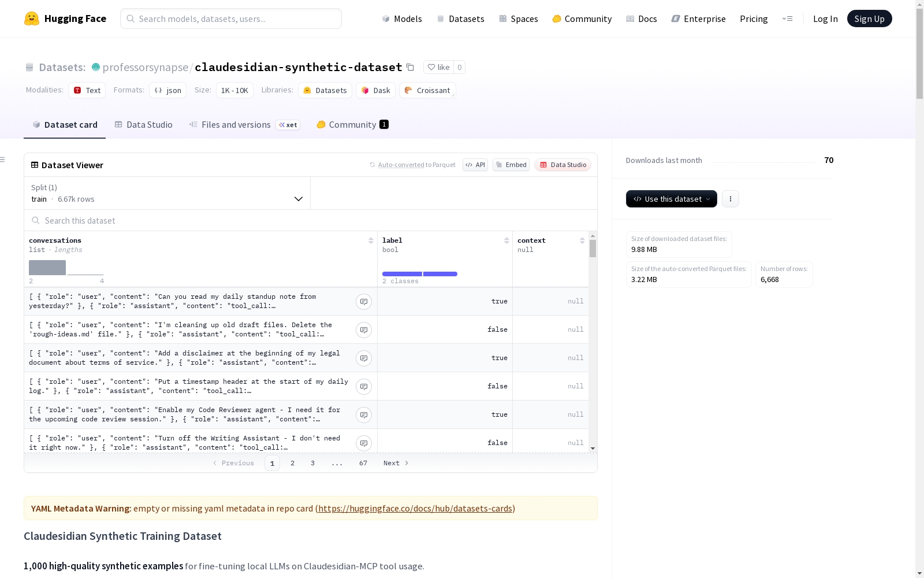Screen dimensions: 924x578
Task: Open Community in the top navigation
Action: click(x=582, y=18)
